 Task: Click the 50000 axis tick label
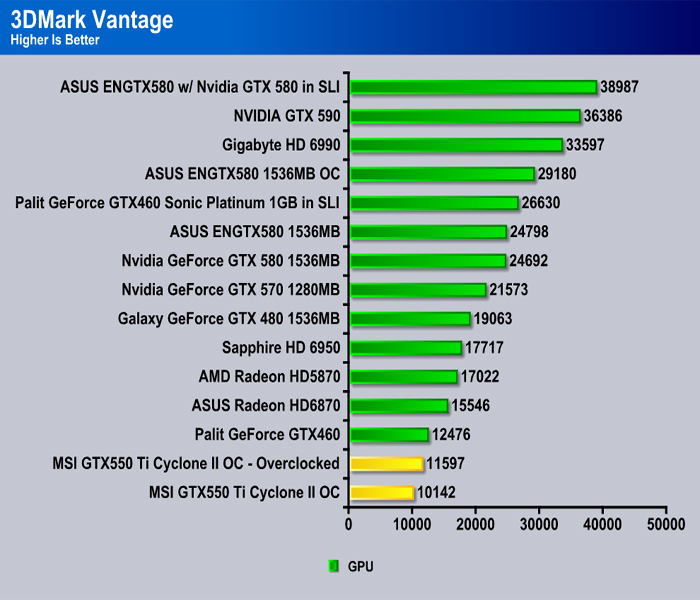click(666, 524)
